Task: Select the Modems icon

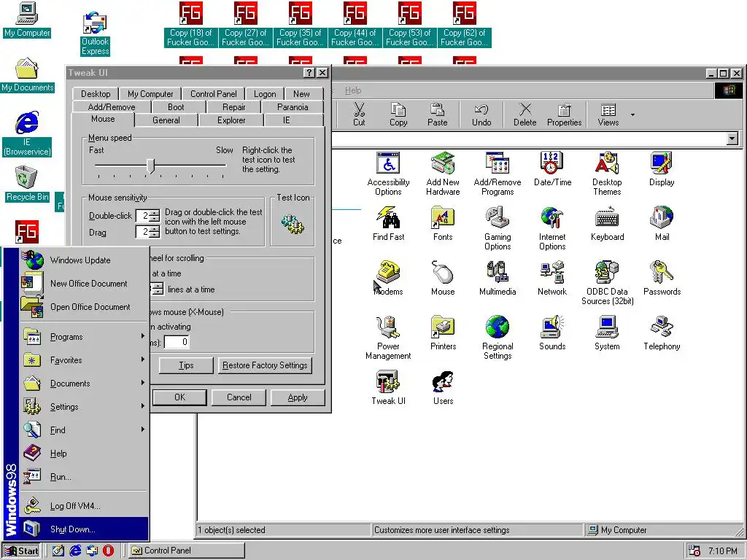Action: click(x=388, y=279)
